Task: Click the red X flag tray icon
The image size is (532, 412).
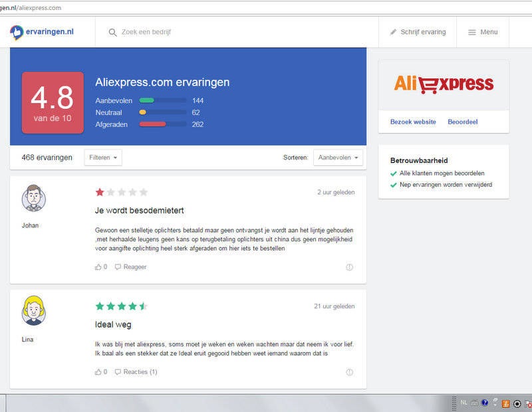Action: (528, 403)
